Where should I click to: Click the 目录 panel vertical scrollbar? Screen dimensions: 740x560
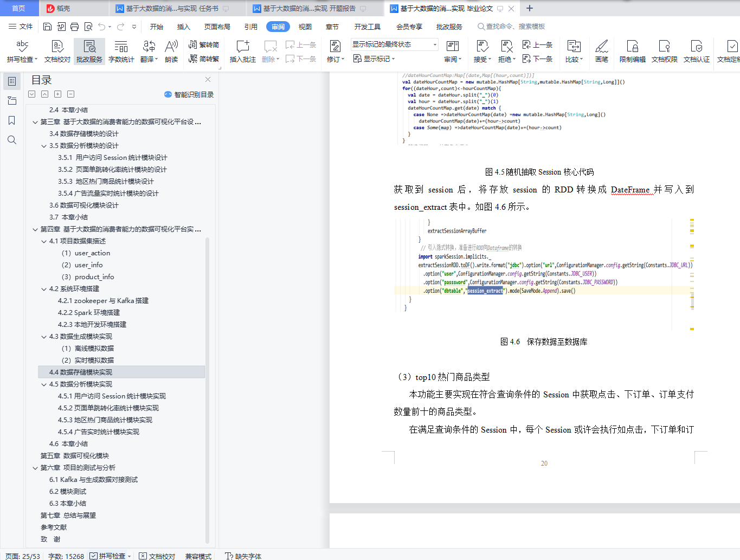(x=207, y=390)
